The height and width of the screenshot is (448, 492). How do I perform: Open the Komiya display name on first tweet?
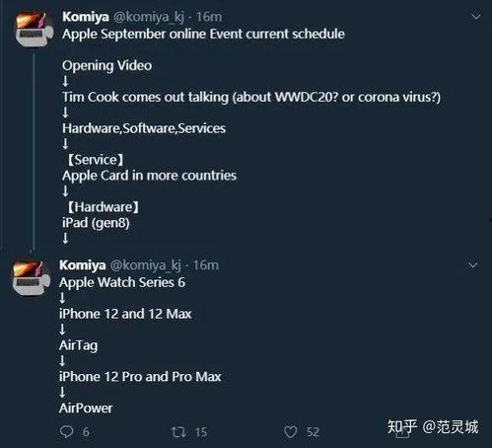86,17
